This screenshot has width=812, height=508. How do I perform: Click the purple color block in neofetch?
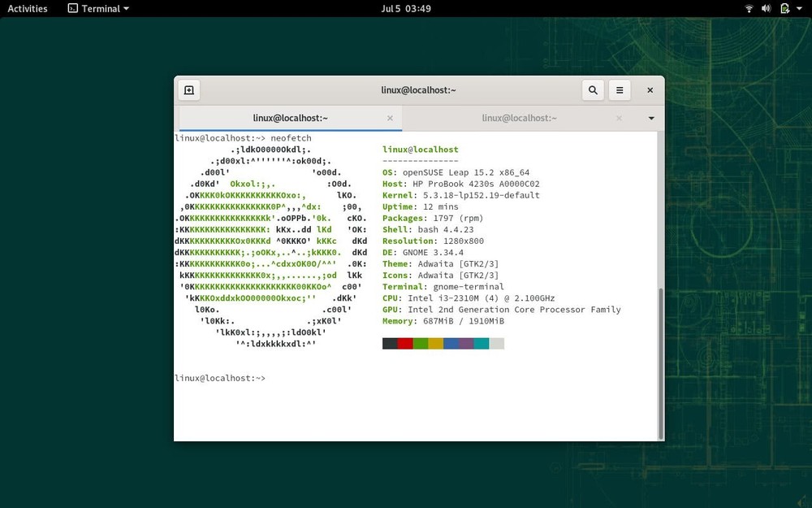click(466, 343)
